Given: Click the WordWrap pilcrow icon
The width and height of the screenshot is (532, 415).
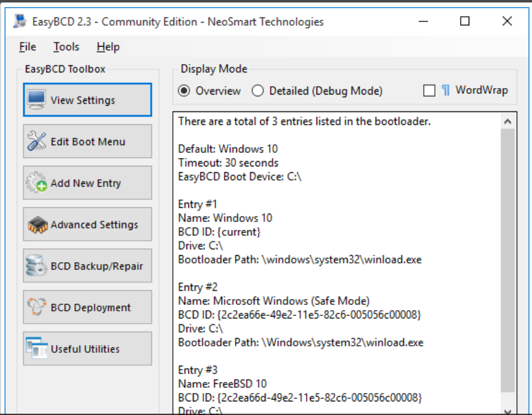Looking at the screenshot, I should pyautogui.click(x=446, y=90).
